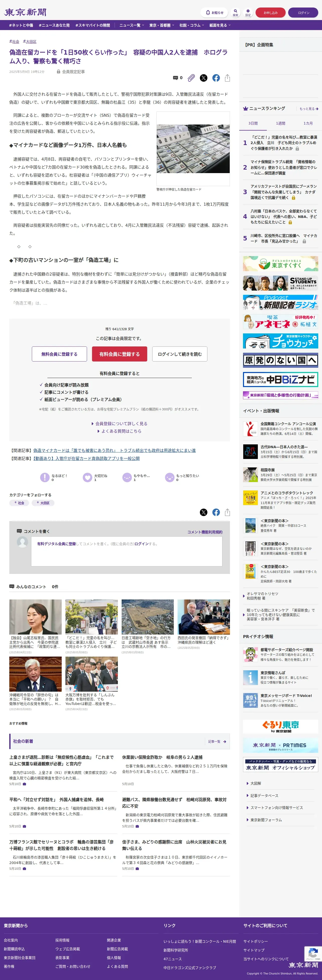Open #ニュースあなた発 nav tag
The image size is (322, 980).
click(x=54, y=25)
